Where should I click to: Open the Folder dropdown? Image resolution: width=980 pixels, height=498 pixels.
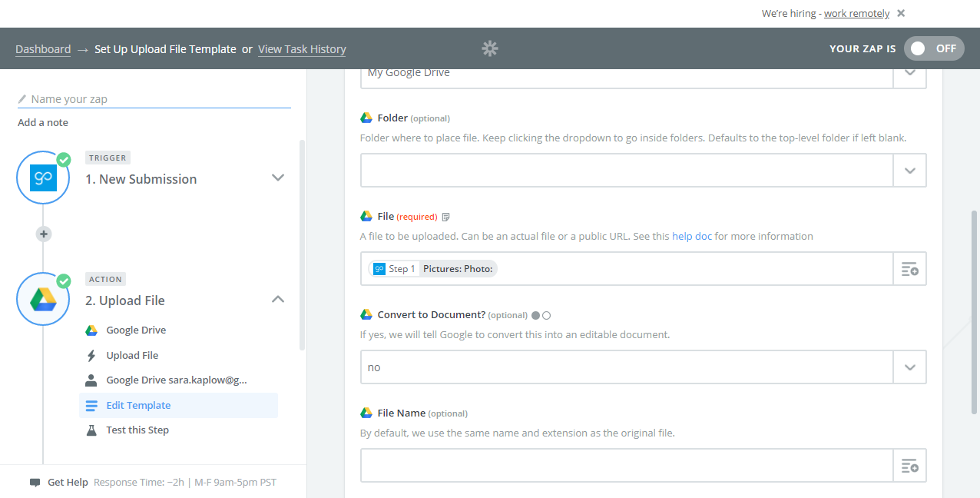[909, 171]
